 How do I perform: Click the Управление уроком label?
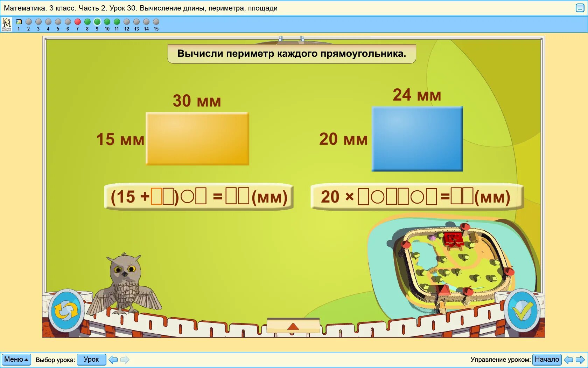[500, 360]
